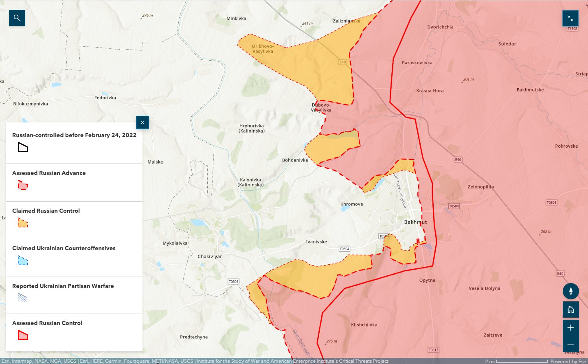The width and height of the screenshot is (588, 364).
Task: Click the Khromove village label
Action: pyautogui.click(x=352, y=204)
